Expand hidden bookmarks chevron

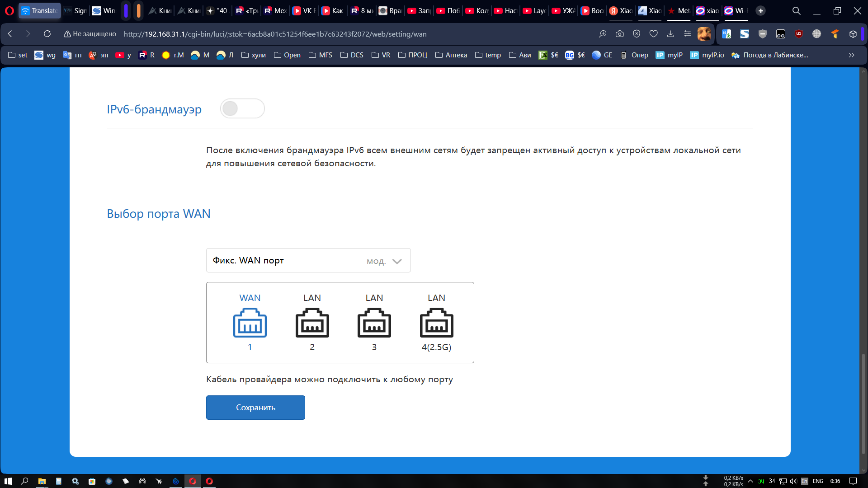coord(852,55)
